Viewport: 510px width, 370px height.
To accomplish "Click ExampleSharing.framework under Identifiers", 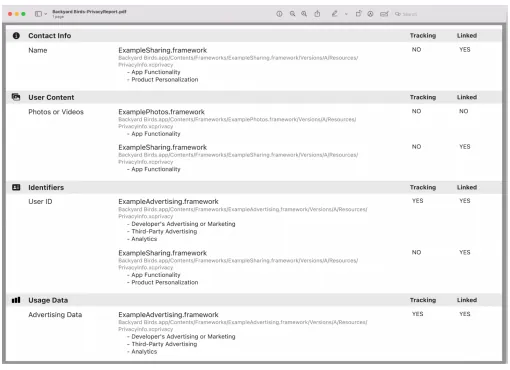I will tap(163, 253).
